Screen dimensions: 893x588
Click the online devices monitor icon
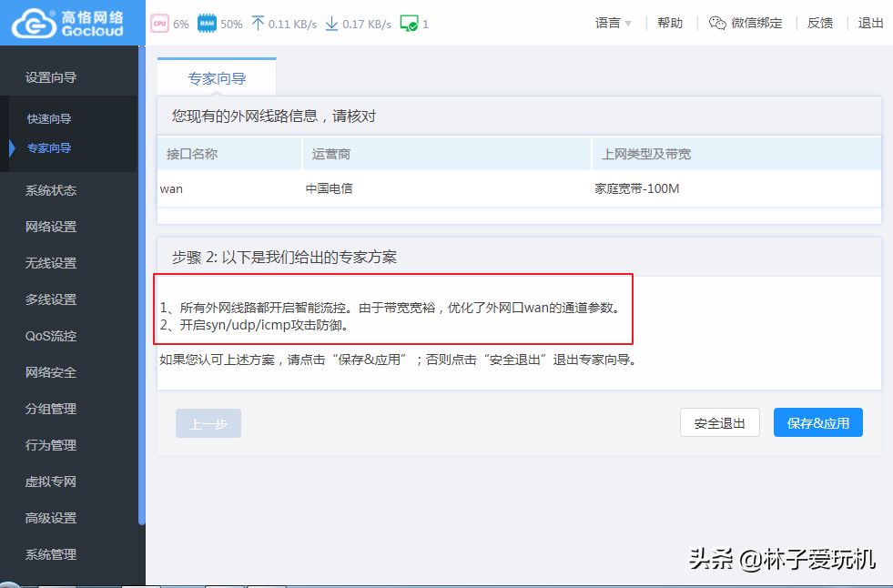[409, 24]
